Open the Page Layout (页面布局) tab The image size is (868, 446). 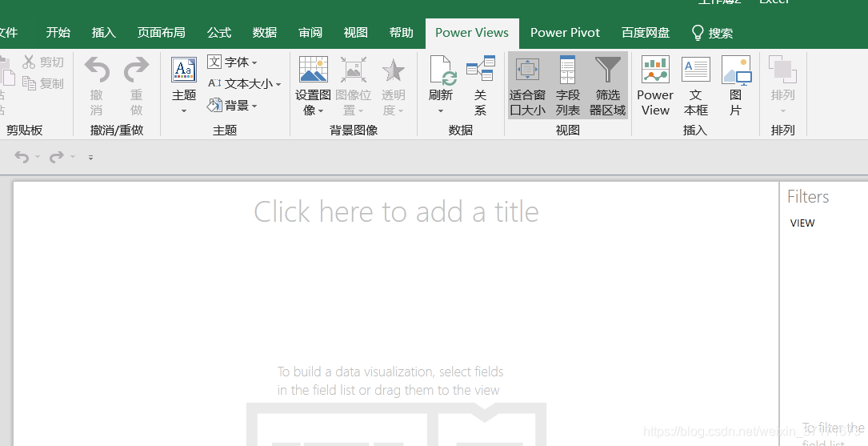click(161, 33)
